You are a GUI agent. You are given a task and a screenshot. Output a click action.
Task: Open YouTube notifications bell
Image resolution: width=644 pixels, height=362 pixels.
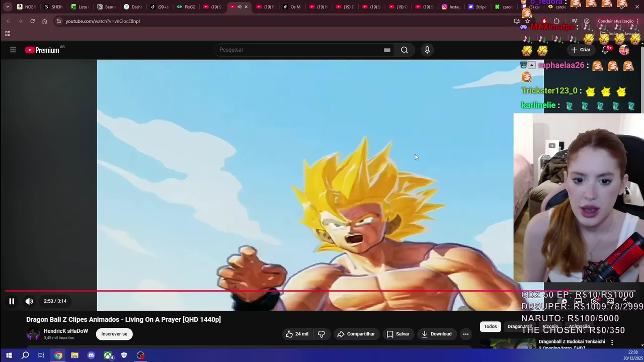pos(606,50)
